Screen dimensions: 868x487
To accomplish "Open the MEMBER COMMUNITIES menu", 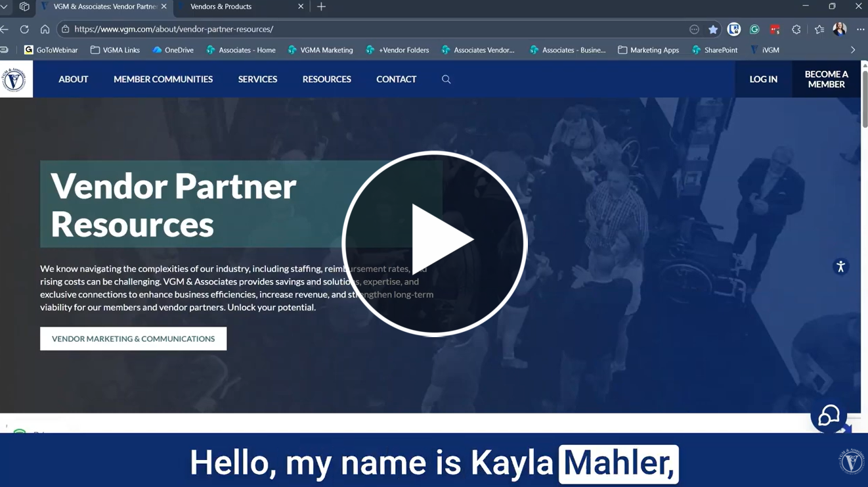I will [x=163, y=80].
